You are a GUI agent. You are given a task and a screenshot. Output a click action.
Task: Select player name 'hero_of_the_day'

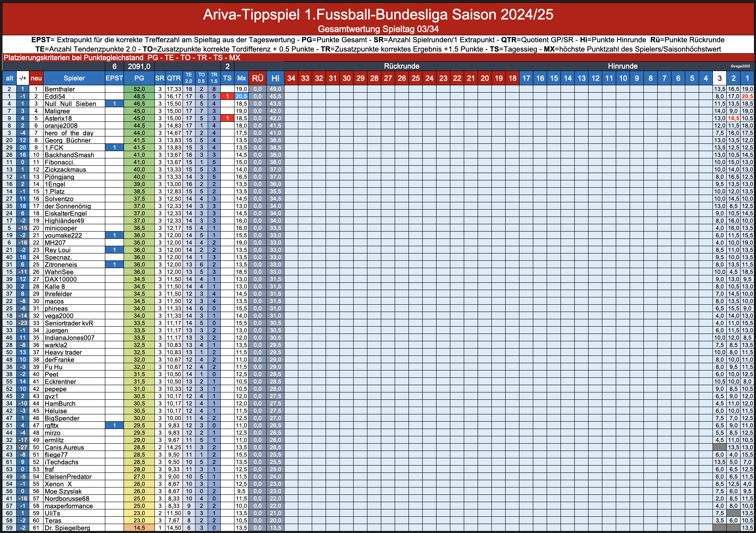pyautogui.click(x=69, y=133)
